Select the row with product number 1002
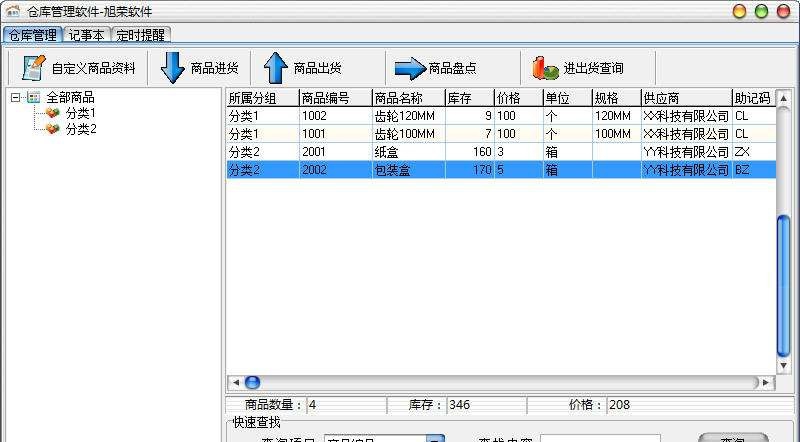Image resolution: width=800 pixels, height=442 pixels. (501, 116)
